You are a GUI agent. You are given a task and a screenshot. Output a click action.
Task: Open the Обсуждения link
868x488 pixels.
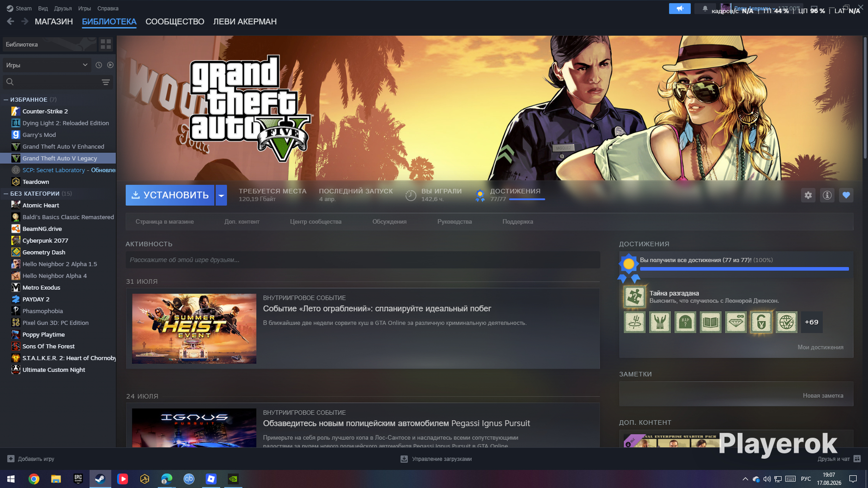pyautogui.click(x=390, y=222)
